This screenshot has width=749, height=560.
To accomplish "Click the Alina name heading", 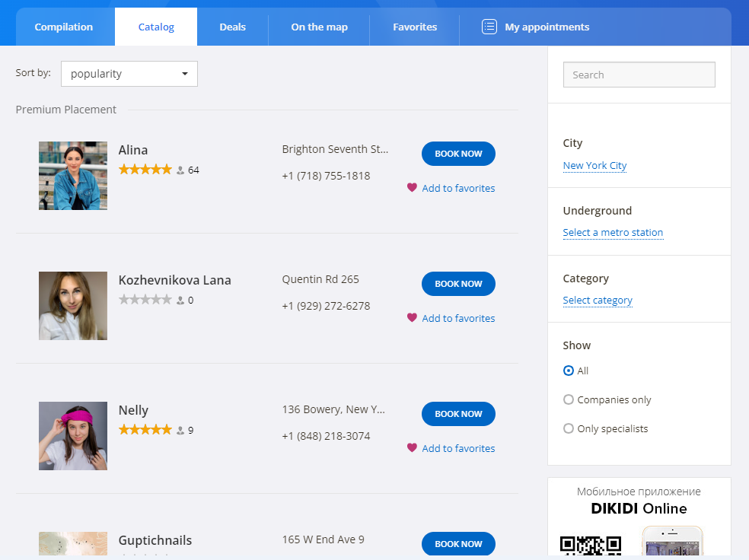I will click(133, 150).
